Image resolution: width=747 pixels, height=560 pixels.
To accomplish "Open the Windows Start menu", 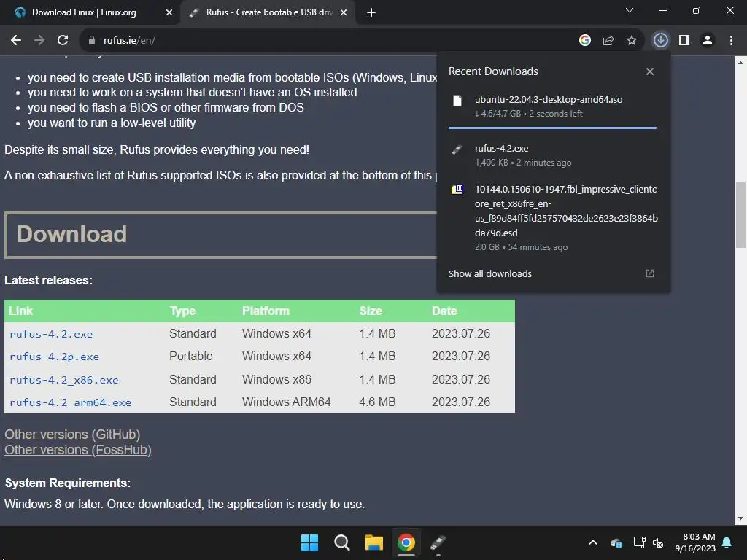I will [x=309, y=542].
